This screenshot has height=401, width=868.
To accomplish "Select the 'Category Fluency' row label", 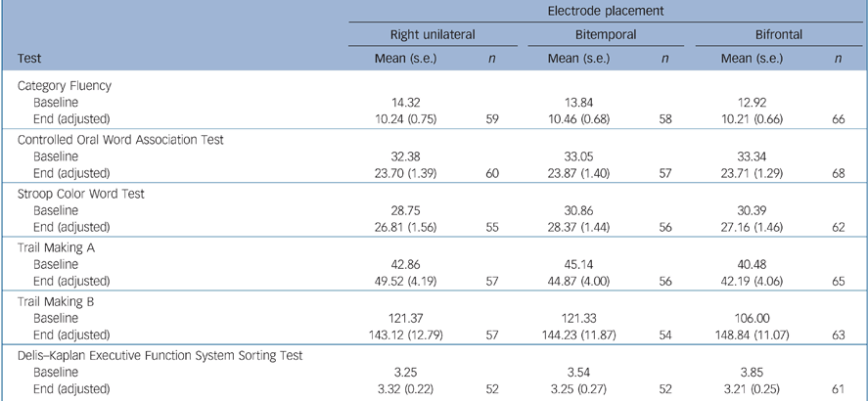I will coord(65,86).
